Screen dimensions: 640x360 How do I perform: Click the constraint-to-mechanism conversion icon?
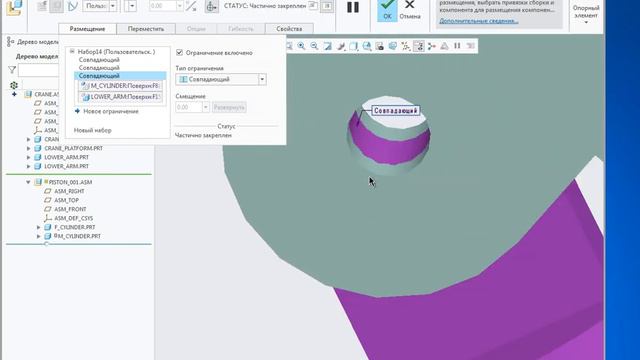(73, 6)
